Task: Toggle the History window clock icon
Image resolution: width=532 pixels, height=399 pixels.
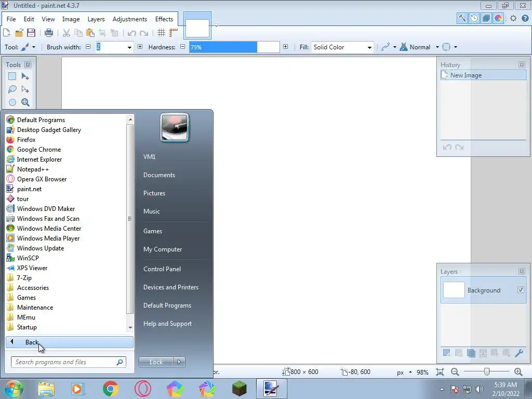Action: click(x=474, y=18)
